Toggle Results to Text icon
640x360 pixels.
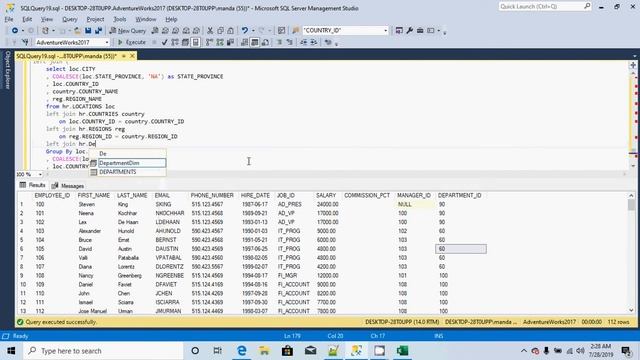click(x=244, y=42)
